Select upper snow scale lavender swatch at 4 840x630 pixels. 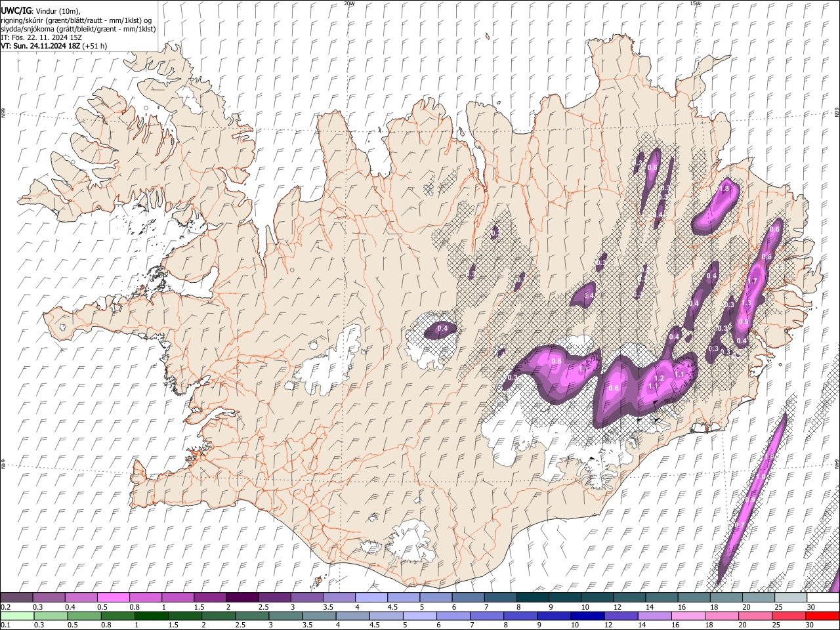pyautogui.click(x=371, y=598)
